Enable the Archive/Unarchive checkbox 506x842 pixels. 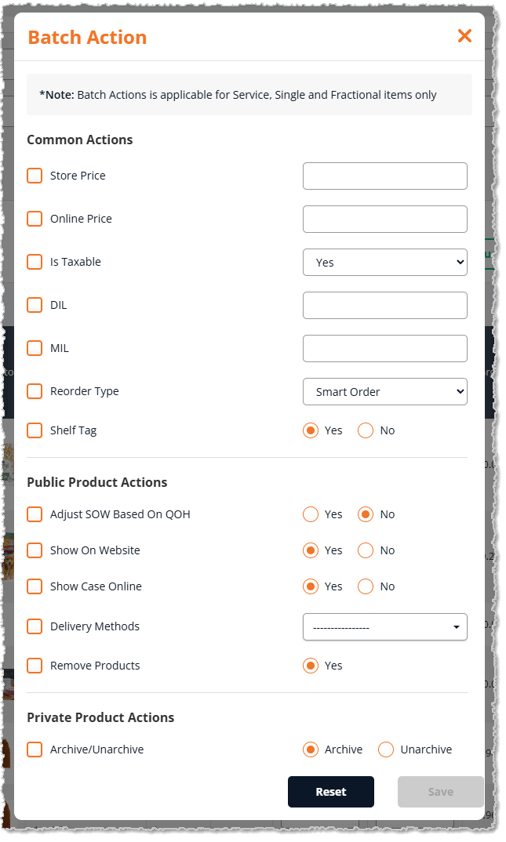tap(34, 750)
